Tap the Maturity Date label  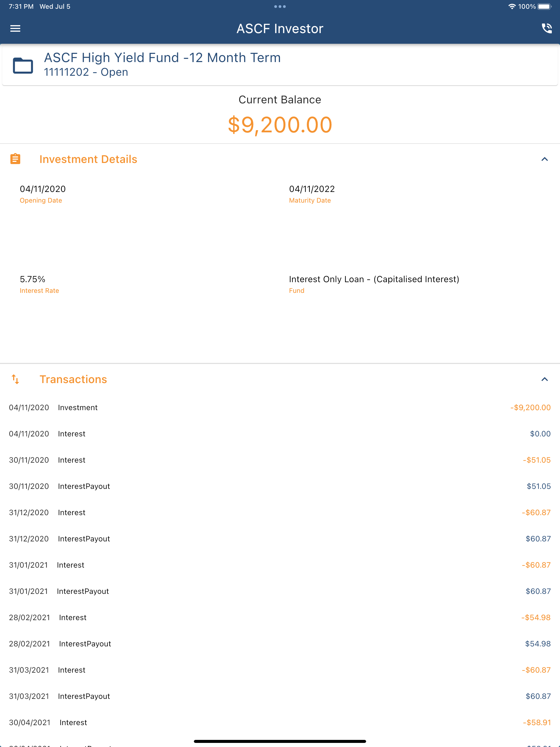[310, 200]
